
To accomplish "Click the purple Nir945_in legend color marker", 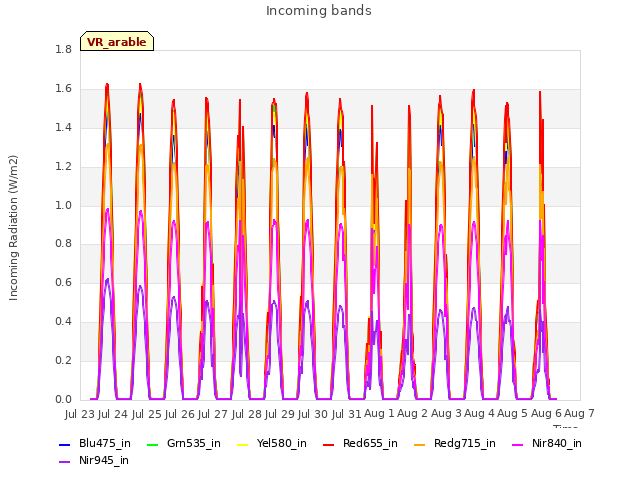I will click(64, 462).
